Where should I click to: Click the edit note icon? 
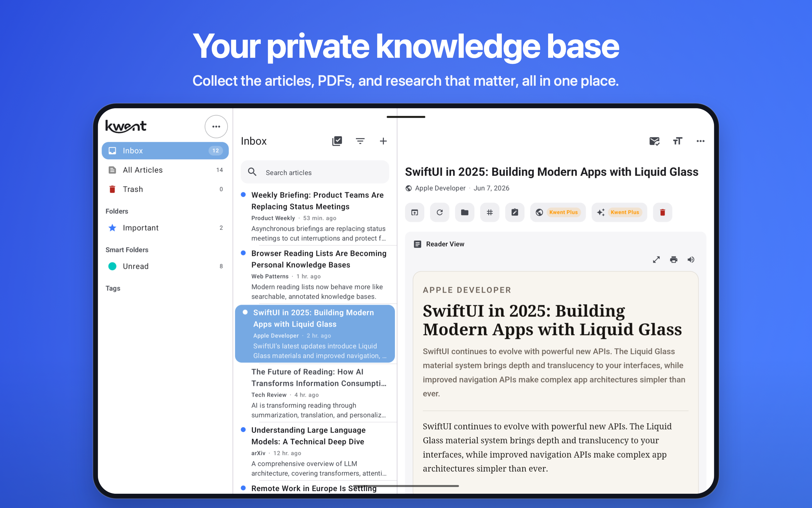tap(515, 212)
